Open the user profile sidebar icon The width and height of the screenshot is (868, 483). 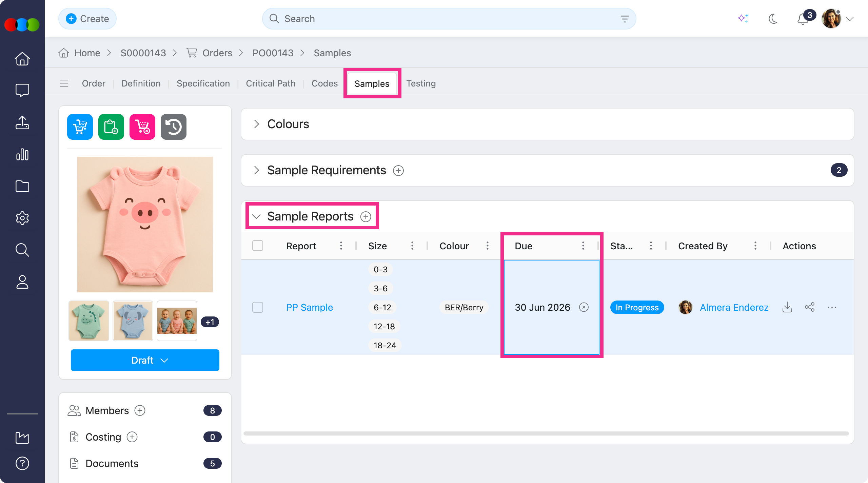coord(22,282)
